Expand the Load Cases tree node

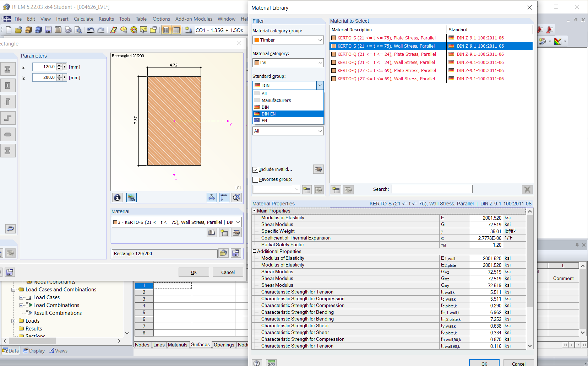21,297
